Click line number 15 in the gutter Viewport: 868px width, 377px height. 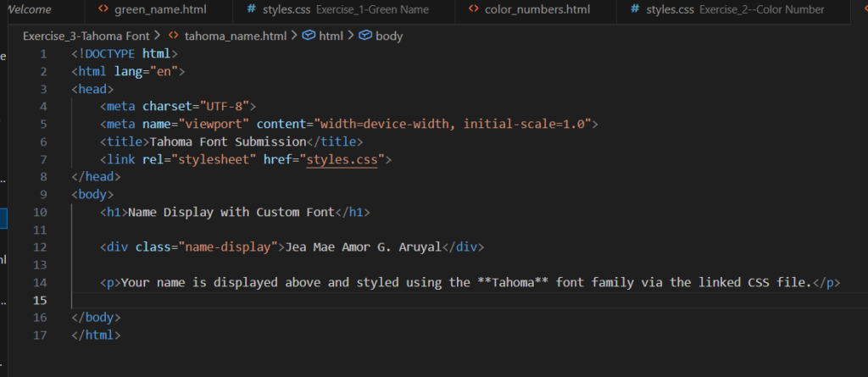coord(41,300)
